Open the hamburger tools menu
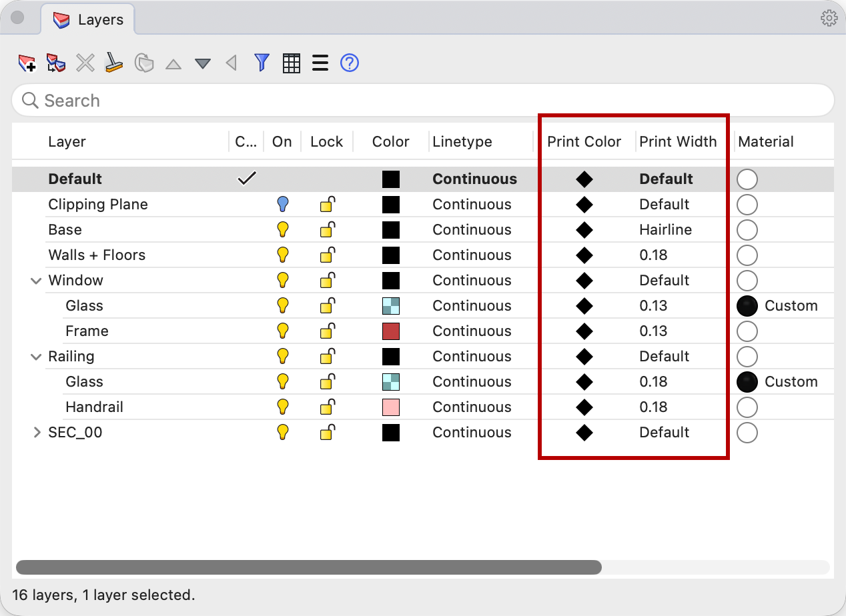This screenshot has width=846, height=616. coord(320,63)
